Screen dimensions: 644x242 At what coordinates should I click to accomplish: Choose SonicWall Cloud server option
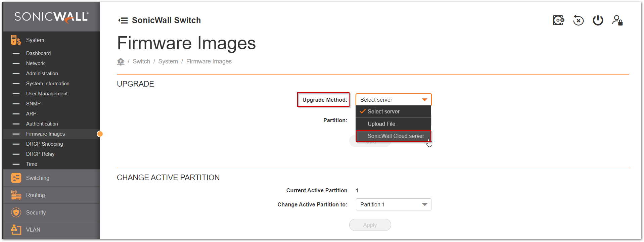[x=396, y=136]
